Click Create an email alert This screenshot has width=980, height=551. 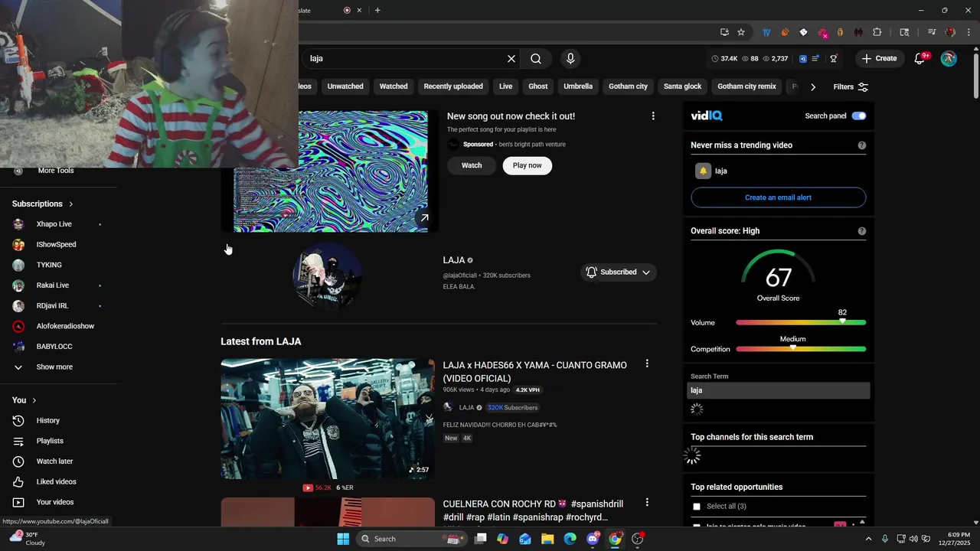778,197
